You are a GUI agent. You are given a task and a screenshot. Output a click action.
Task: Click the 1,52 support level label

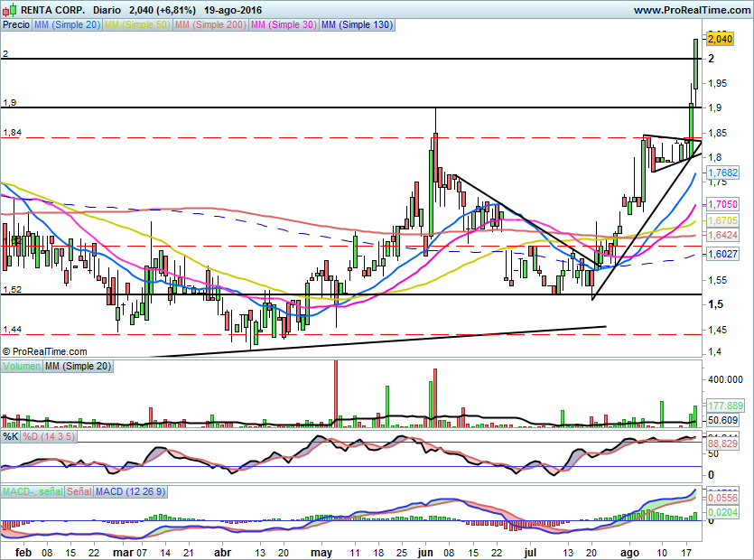12,289
